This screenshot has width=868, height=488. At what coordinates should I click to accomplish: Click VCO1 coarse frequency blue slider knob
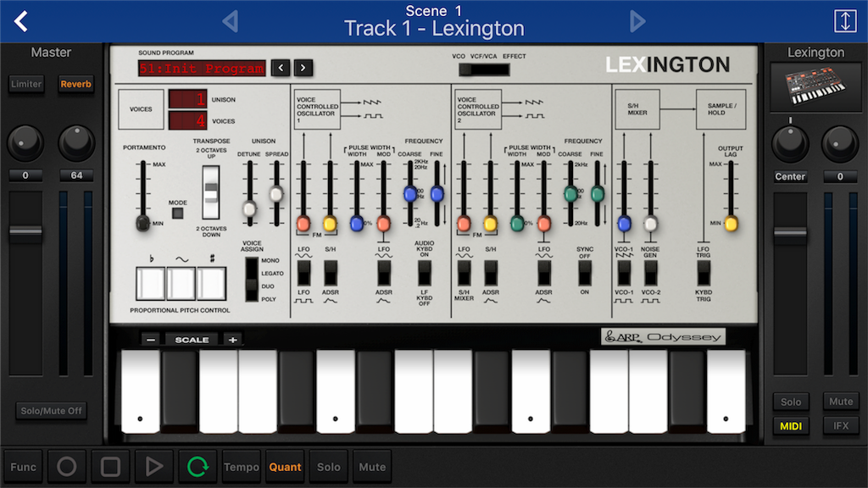[410, 194]
